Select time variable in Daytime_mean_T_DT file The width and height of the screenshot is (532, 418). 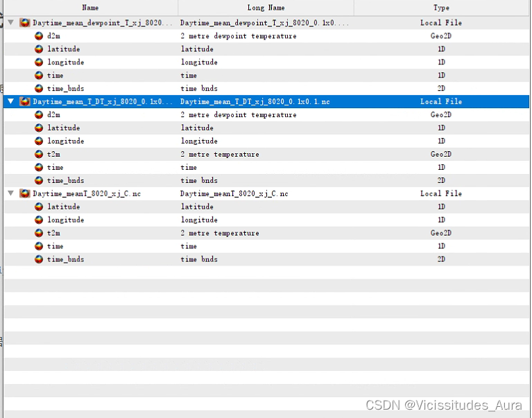tap(55, 167)
